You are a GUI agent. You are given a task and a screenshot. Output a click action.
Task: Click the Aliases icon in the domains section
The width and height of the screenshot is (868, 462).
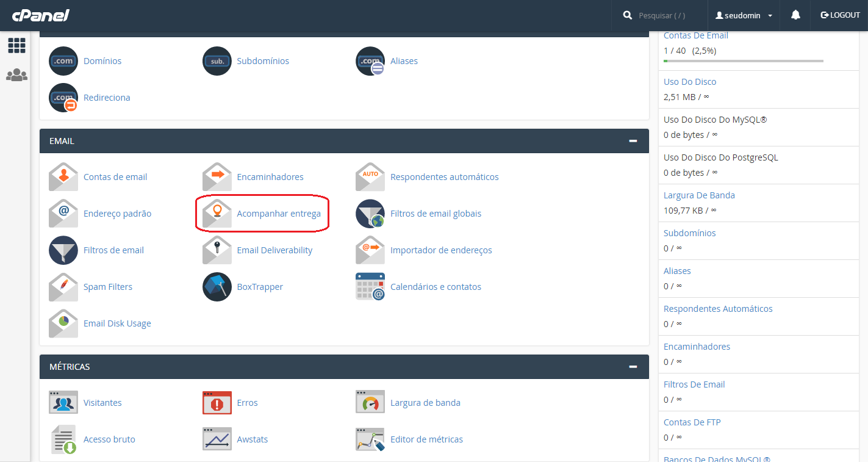click(370, 61)
